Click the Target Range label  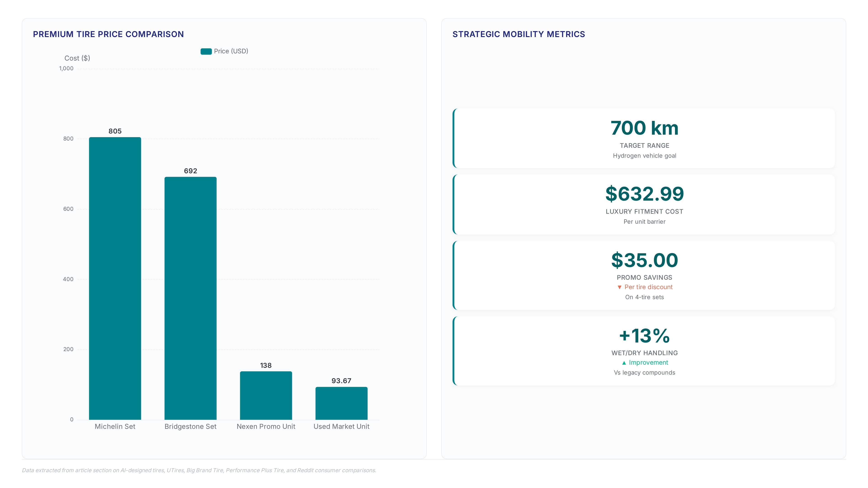point(644,145)
